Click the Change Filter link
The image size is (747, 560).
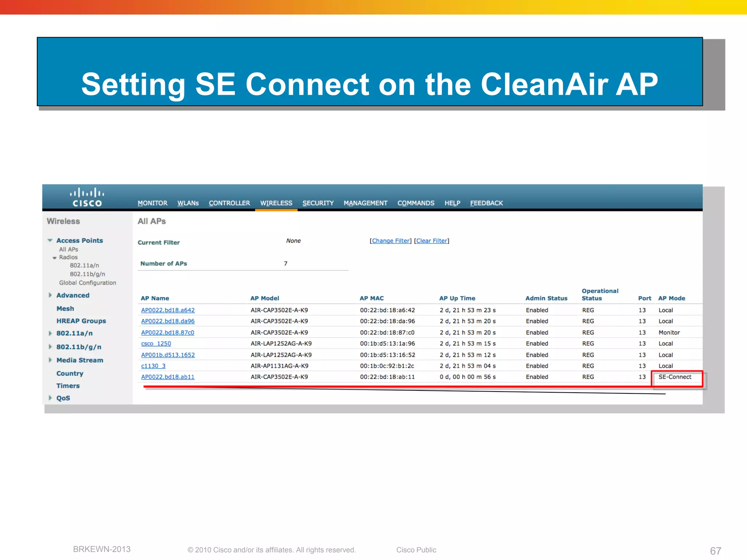click(391, 241)
